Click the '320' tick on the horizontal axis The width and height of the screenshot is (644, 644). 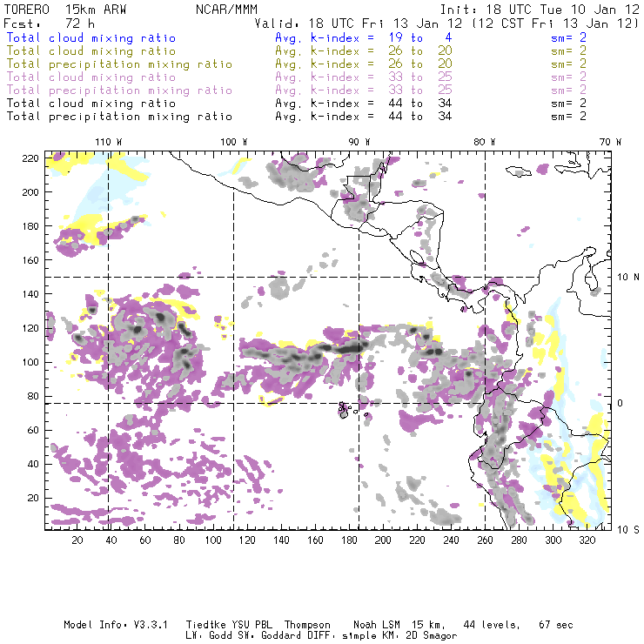tap(587, 540)
